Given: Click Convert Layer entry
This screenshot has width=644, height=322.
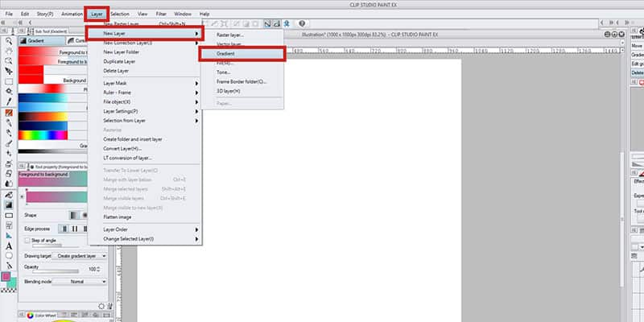Looking at the screenshot, I should tap(145, 148).
